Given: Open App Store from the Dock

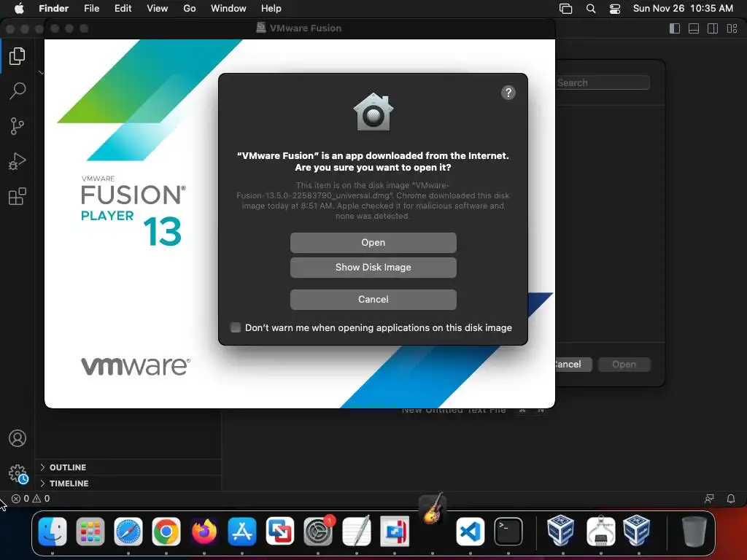Looking at the screenshot, I should point(242,532).
